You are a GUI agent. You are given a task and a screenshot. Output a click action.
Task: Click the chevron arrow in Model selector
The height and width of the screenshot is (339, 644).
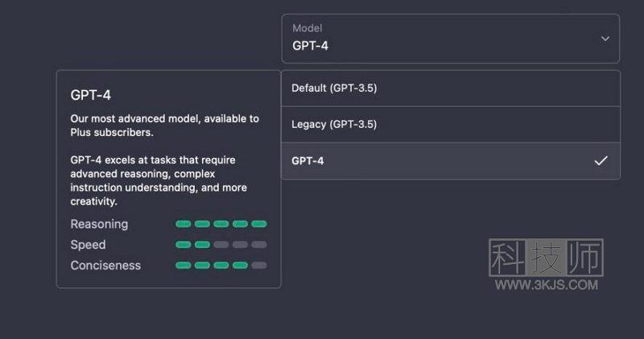coord(605,39)
